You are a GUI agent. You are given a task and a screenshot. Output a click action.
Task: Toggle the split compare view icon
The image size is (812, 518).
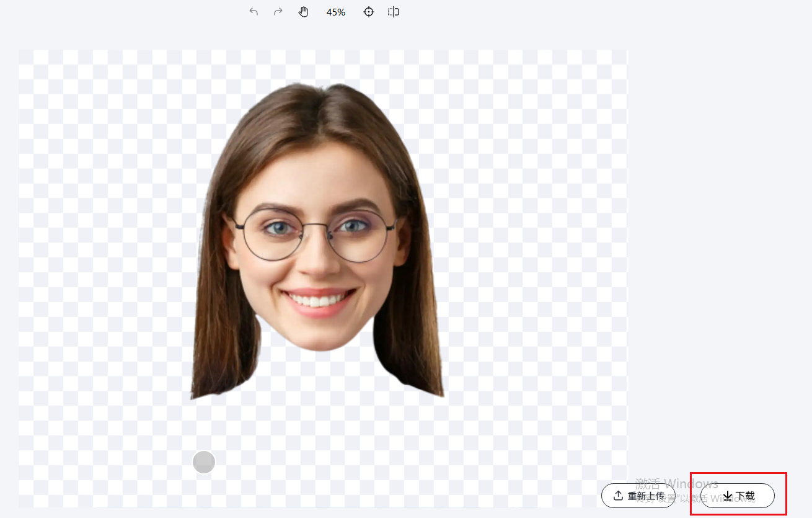(394, 12)
